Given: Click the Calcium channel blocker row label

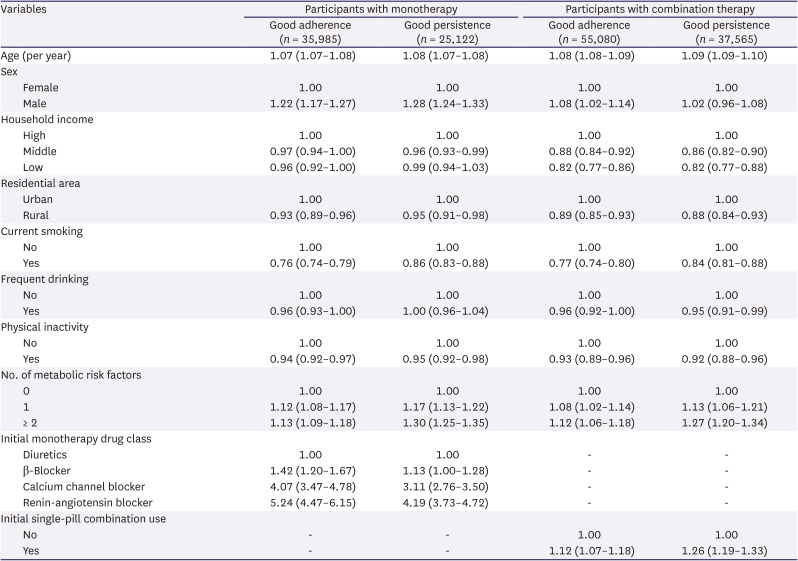Looking at the screenshot, I should tap(81, 487).
